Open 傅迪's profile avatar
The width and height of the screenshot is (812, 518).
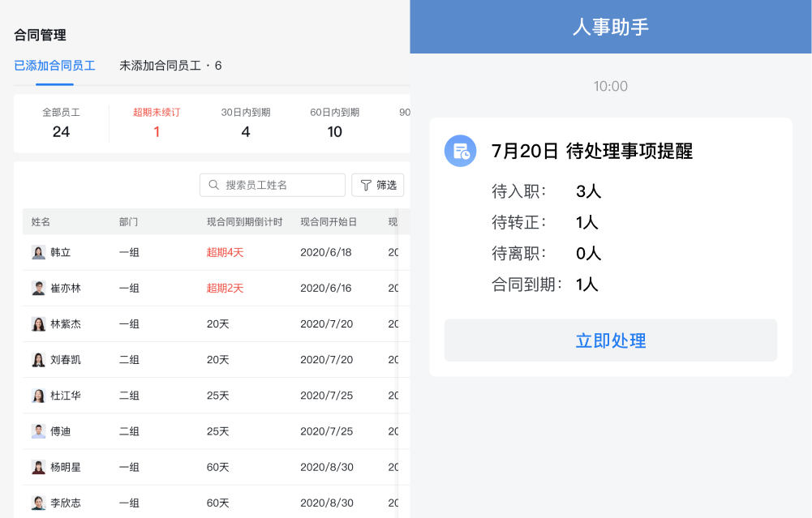click(x=38, y=431)
